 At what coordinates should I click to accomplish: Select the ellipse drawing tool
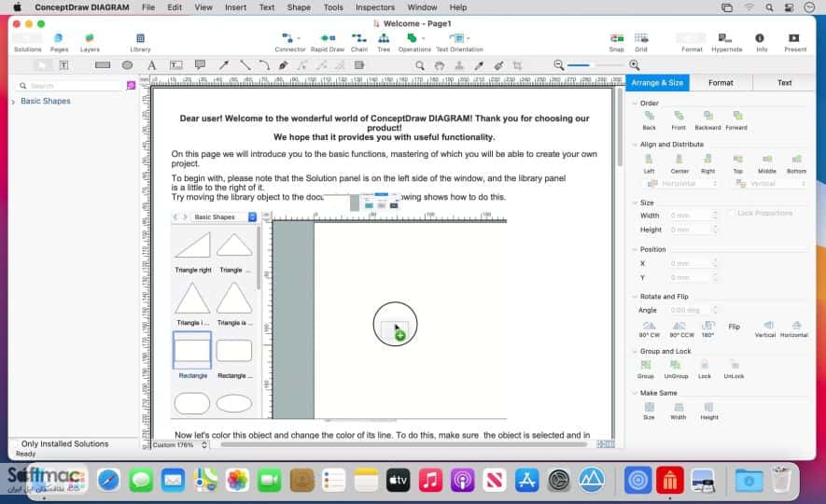click(127, 65)
